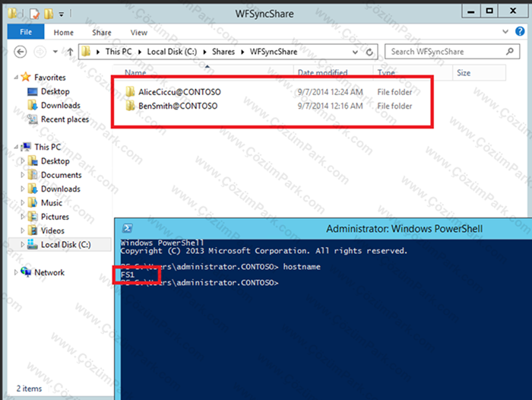Switch to the View ribbon tab
Screen dimensions: 532x400
139,32
